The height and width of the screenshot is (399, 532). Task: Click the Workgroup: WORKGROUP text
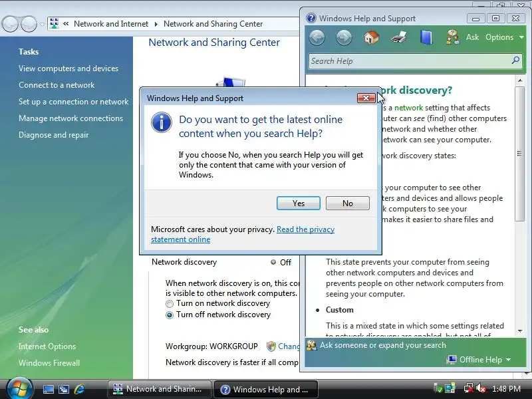coord(211,346)
